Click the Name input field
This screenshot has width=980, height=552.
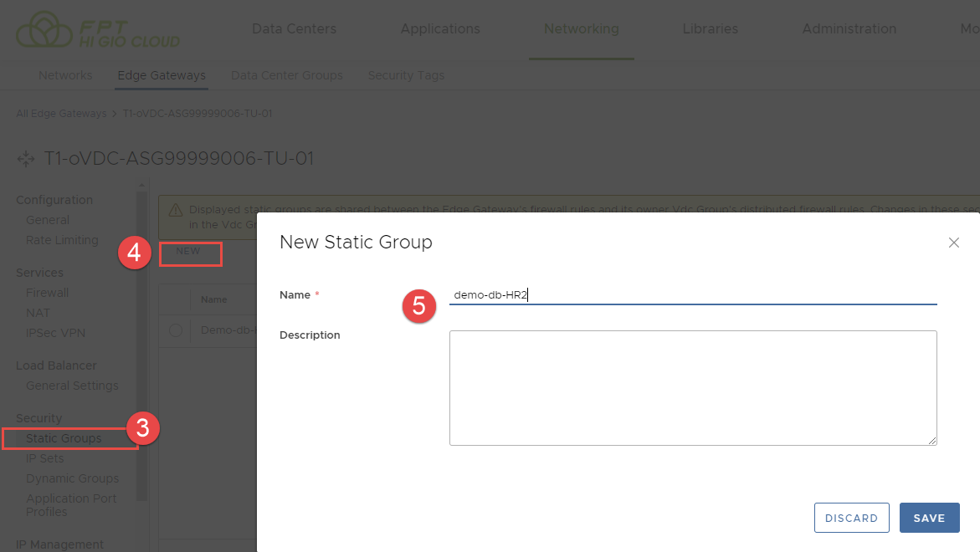(x=692, y=294)
